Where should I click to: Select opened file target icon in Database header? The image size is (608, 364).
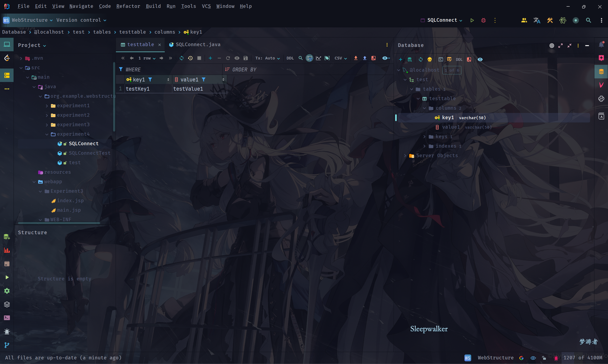[552, 46]
